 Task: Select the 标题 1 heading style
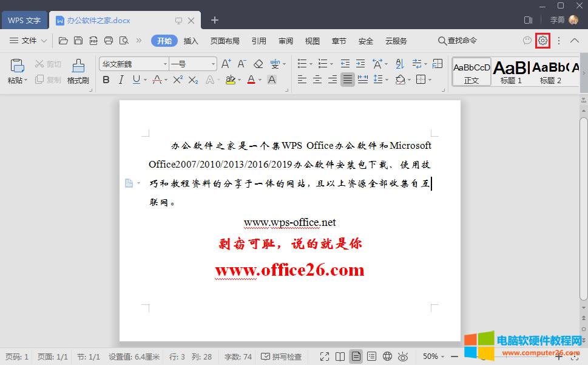pos(511,72)
